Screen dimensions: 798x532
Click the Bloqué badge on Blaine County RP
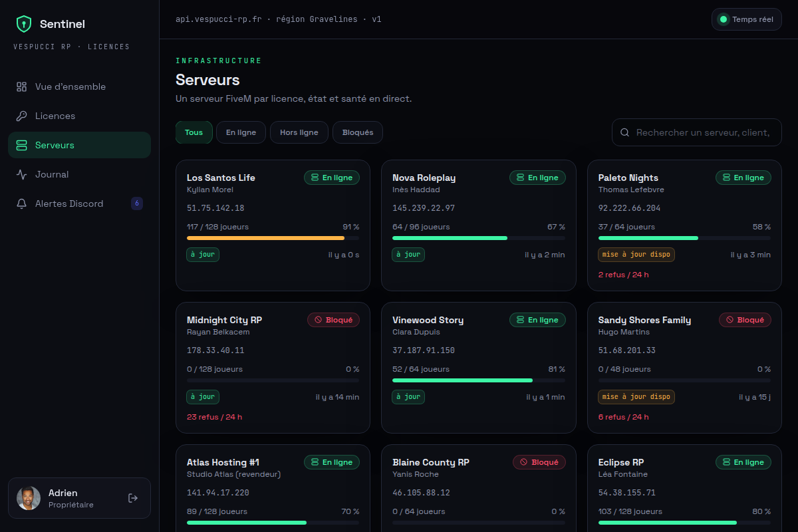point(539,462)
